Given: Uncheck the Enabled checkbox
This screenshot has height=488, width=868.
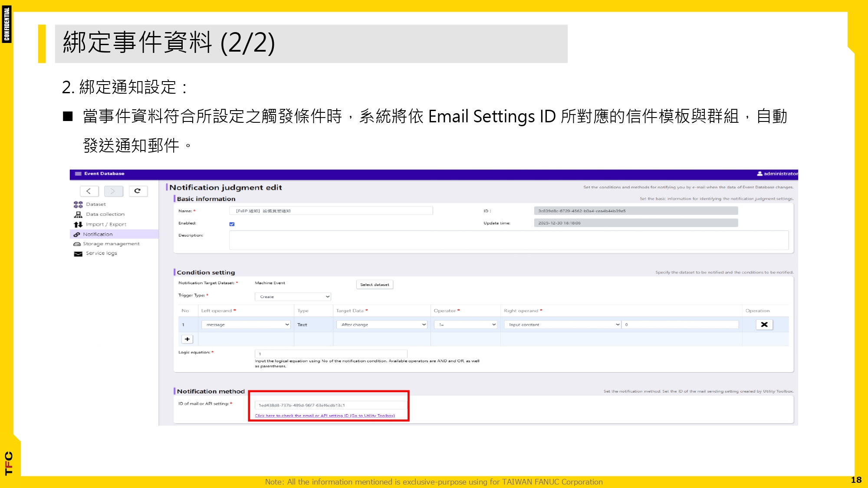Looking at the screenshot, I should click(232, 223).
